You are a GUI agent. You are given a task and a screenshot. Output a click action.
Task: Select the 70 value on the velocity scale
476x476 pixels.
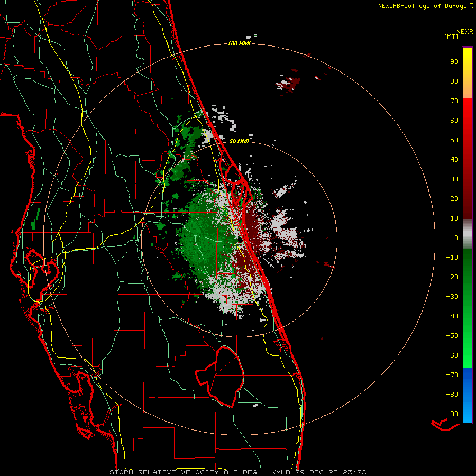(x=454, y=101)
